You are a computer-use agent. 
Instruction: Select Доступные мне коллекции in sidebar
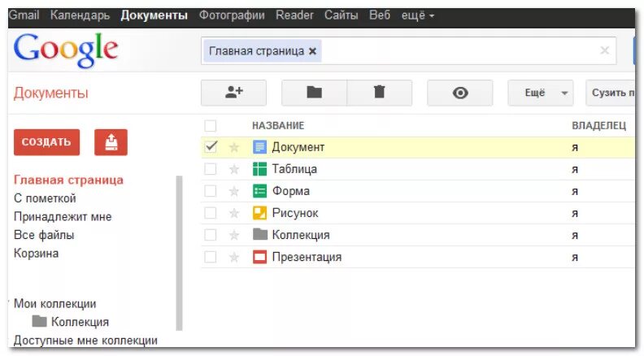point(85,341)
